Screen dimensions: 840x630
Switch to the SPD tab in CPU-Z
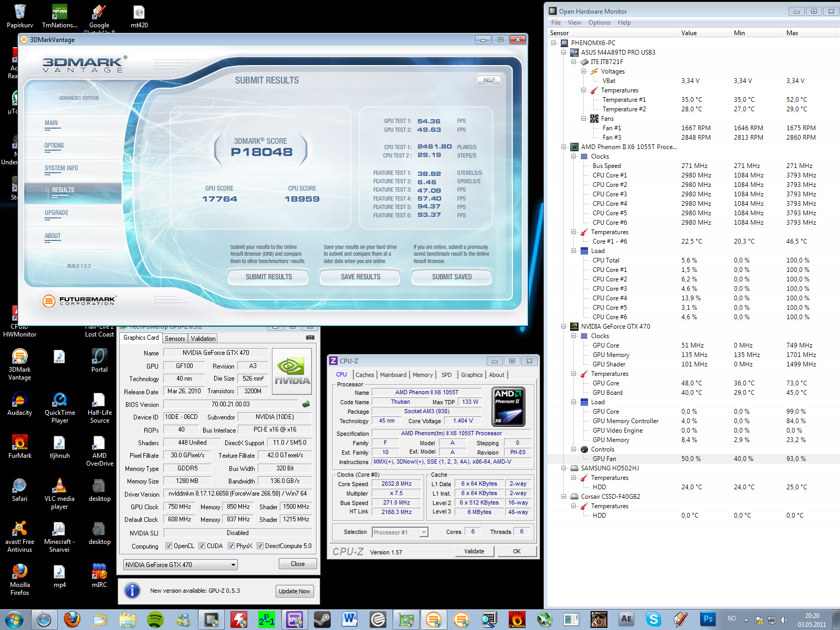click(446, 375)
